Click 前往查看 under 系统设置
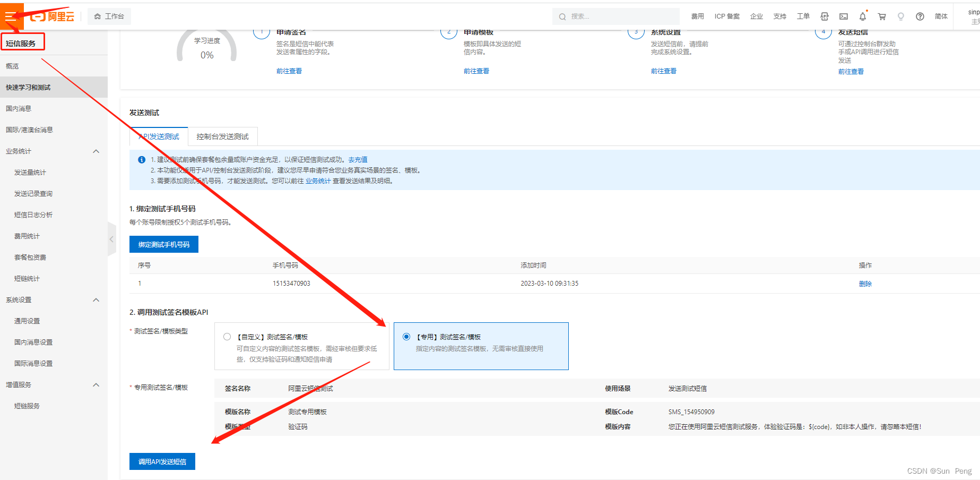The height and width of the screenshot is (480, 980). (664, 71)
